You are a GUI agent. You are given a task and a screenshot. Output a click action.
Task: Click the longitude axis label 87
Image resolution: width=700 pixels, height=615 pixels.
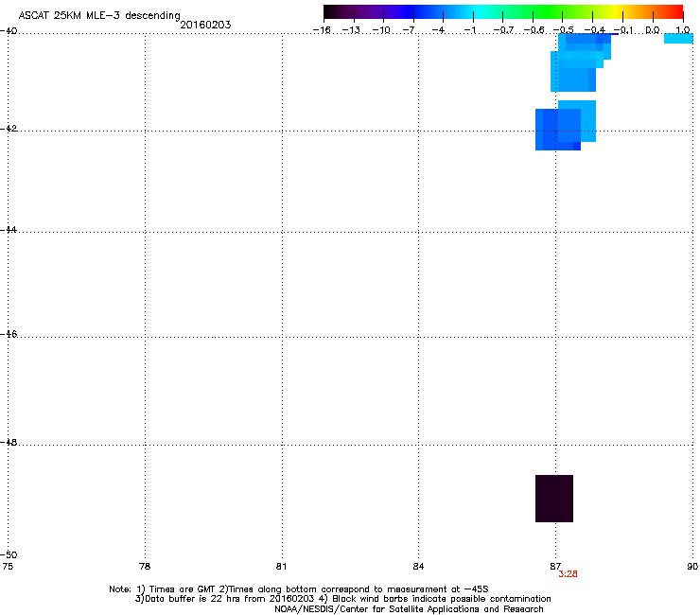point(555,567)
